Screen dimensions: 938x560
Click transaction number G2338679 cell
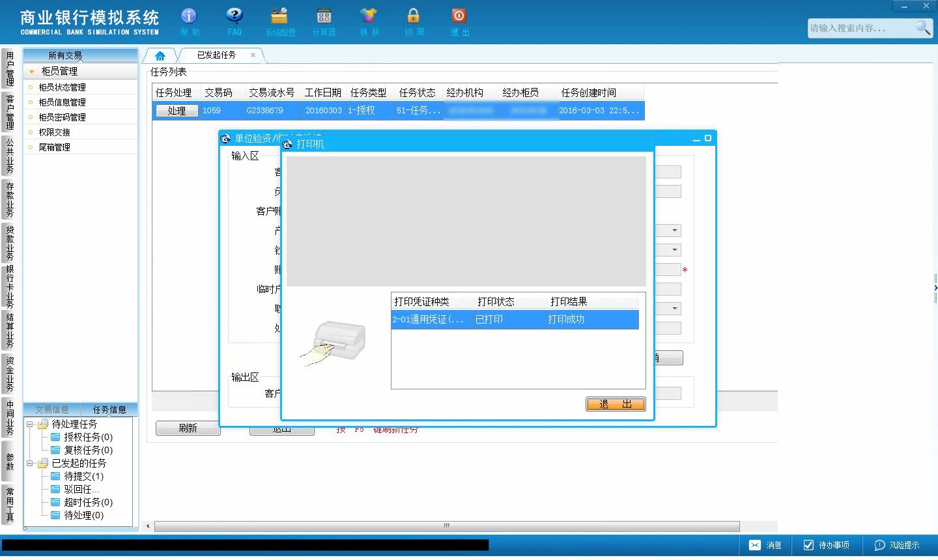point(272,110)
